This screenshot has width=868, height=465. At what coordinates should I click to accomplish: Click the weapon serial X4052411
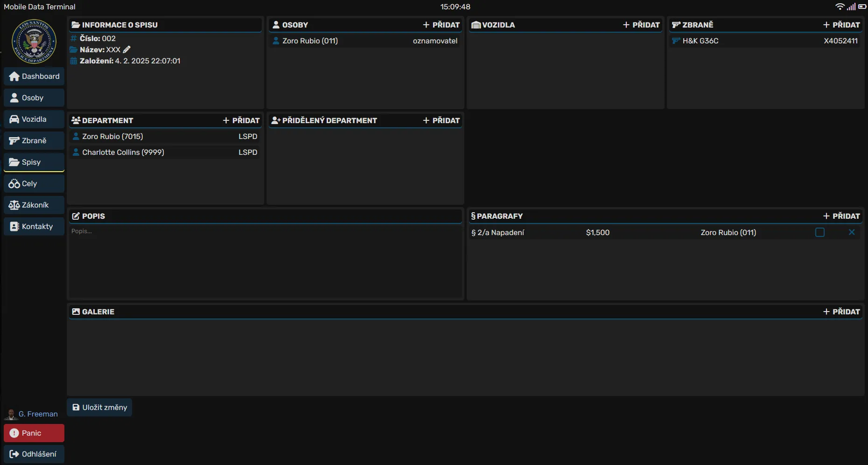coord(840,41)
